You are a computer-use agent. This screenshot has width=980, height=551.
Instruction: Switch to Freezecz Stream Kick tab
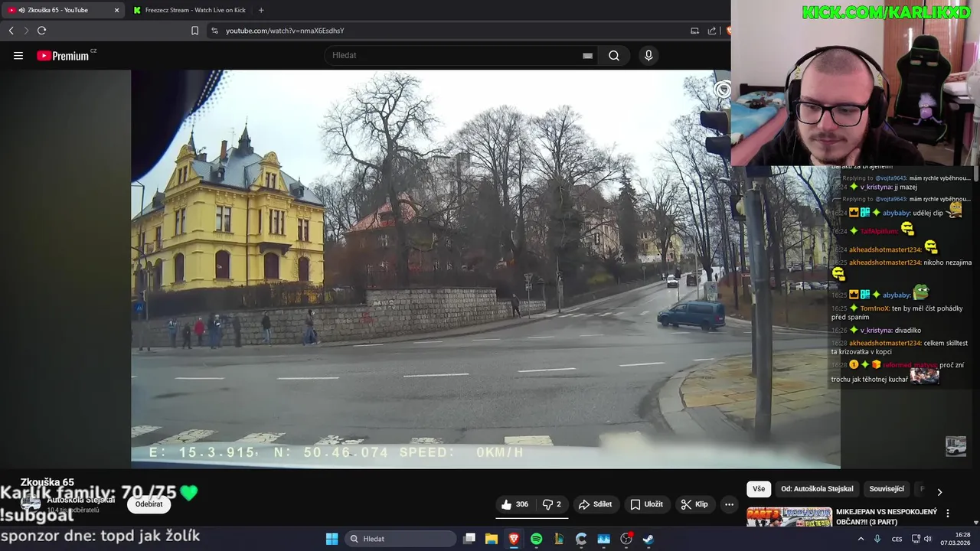tap(189, 10)
